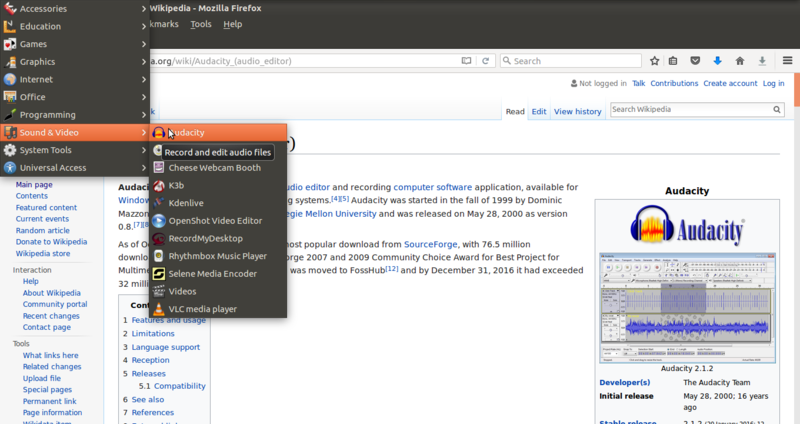Click the Videos clapperboard icon
Screen dimensions: 800x424
pyautogui.click(x=159, y=291)
